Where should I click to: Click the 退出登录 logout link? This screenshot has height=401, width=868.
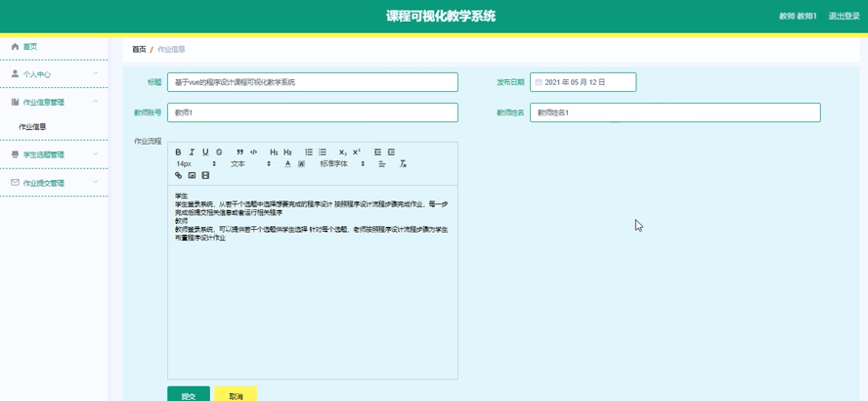[844, 17]
